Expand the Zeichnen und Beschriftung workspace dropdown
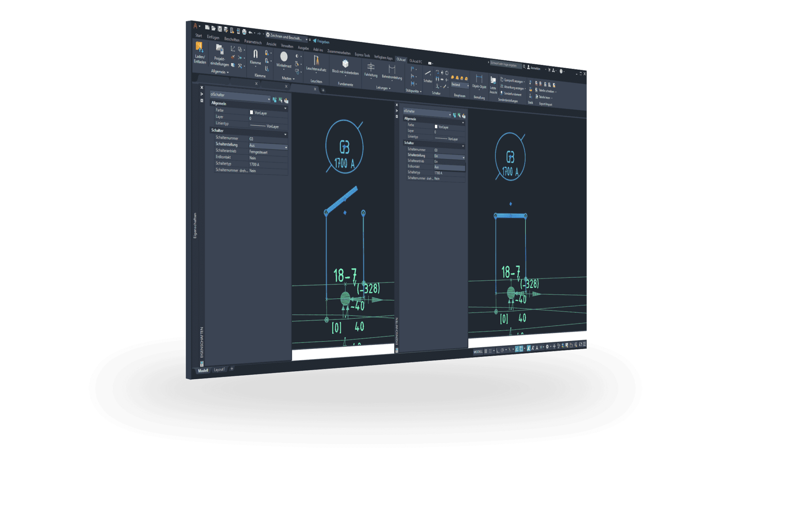Viewport: 812px width, 508px height. click(x=306, y=39)
